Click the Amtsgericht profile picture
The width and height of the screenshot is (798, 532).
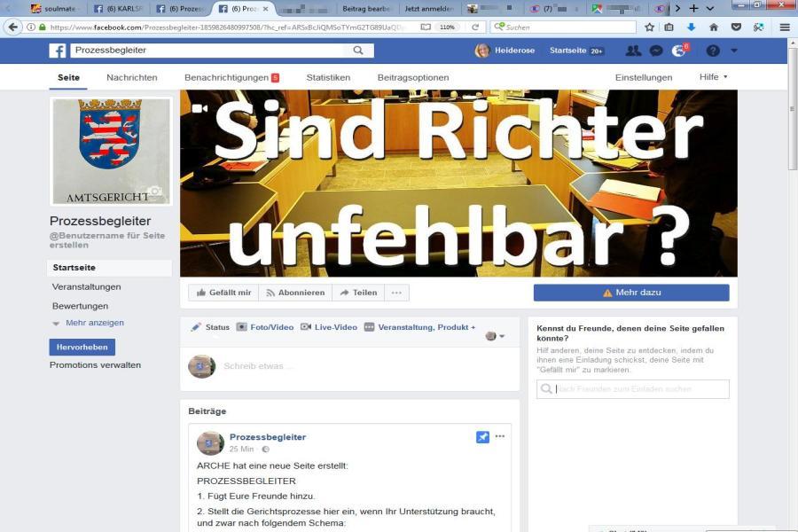tap(112, 152)
